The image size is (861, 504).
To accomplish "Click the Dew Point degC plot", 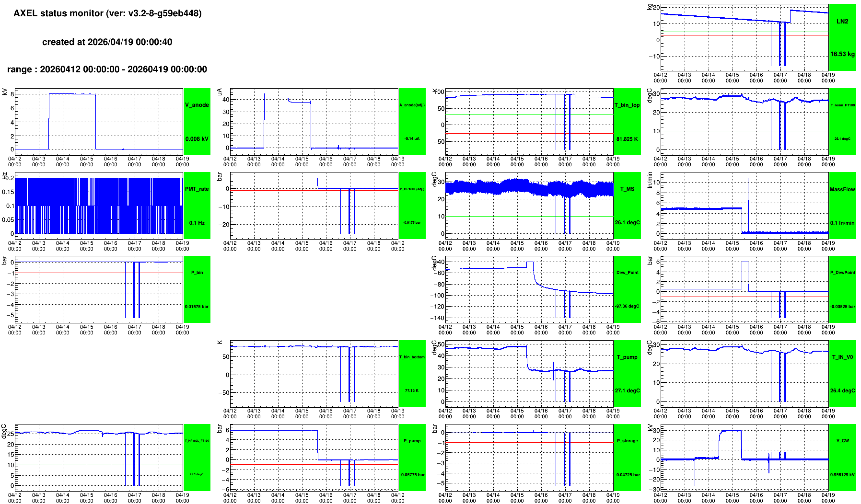I will pyautogui.click(x=529, y=289).
